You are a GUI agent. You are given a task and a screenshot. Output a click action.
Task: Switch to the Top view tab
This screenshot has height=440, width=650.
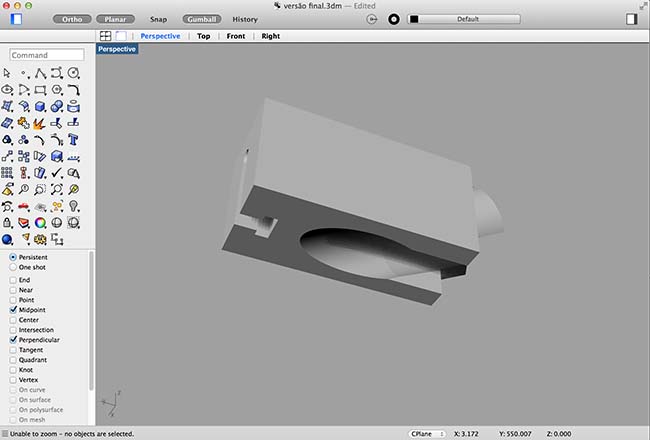tap(204, 36)
